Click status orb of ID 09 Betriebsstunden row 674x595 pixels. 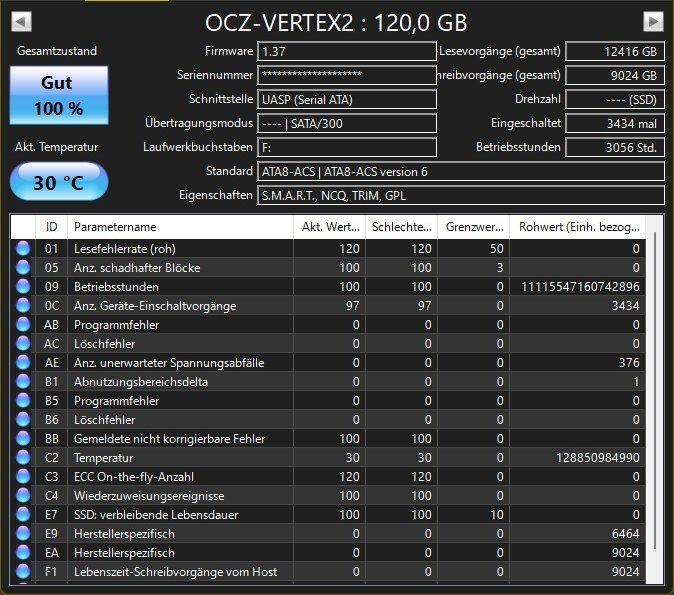(x=23, y=286)
